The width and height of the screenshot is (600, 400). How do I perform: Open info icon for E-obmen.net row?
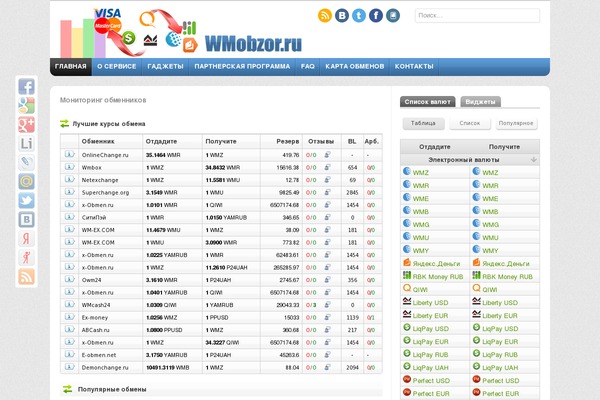69,354
